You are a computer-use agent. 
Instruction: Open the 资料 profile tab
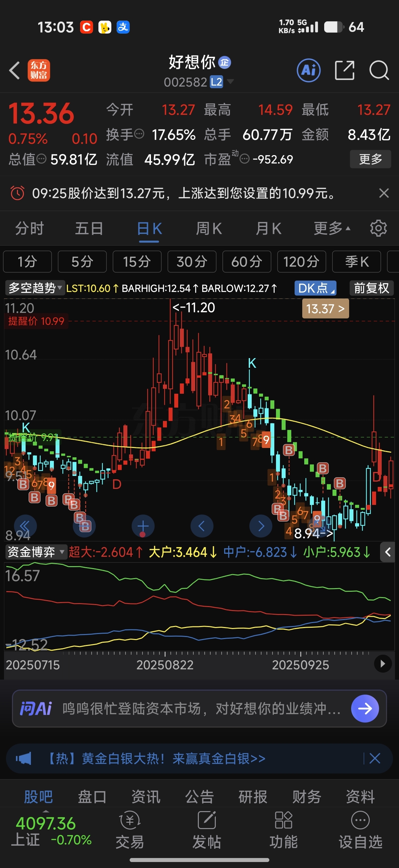point(360,797)
